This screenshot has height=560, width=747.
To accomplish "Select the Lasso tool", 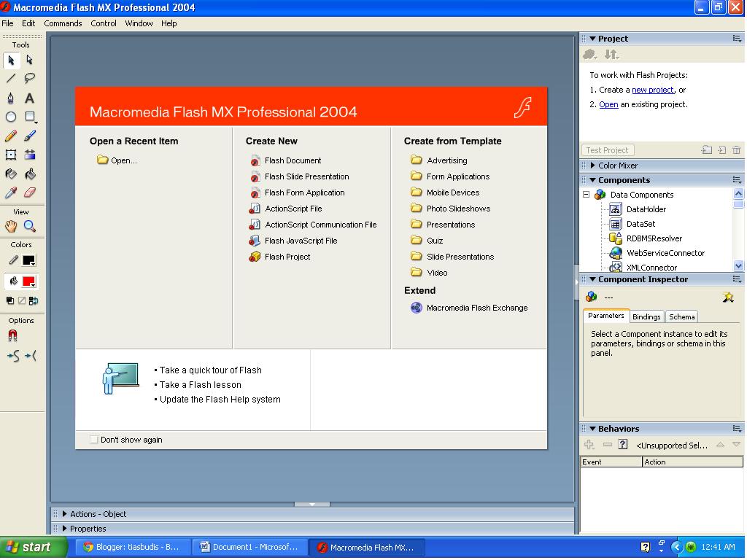I will [29, 78].
